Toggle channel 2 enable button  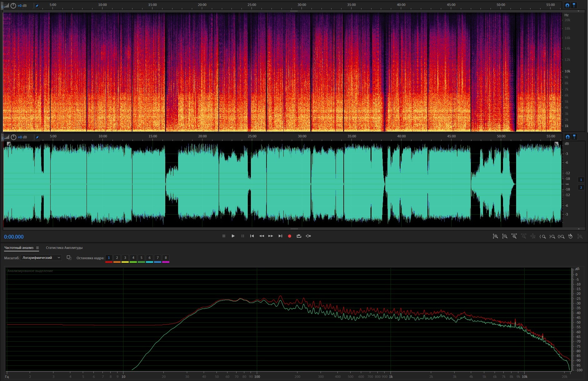click(x=581, y=187)
